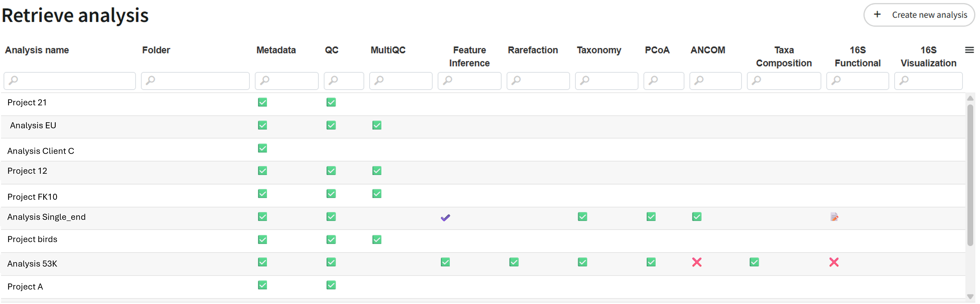The width and height of the screenshot is (980, 304).
Task: Focus the Folder column search field
Action: 195,81
